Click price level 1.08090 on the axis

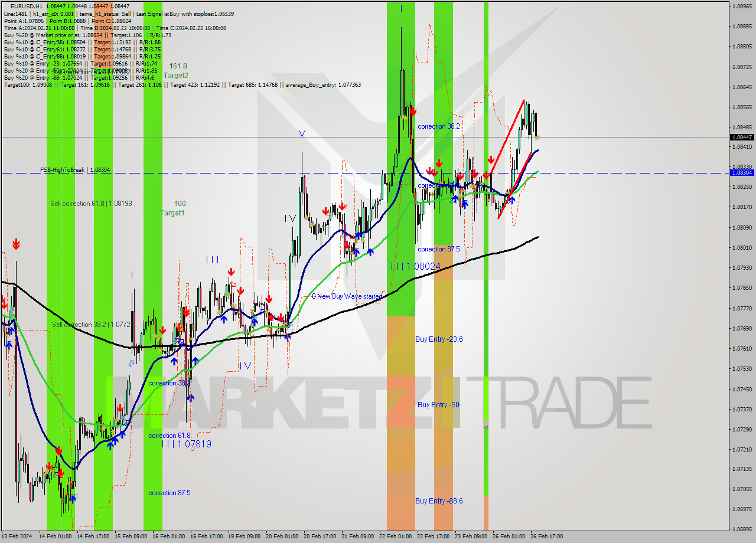(742, 227)
